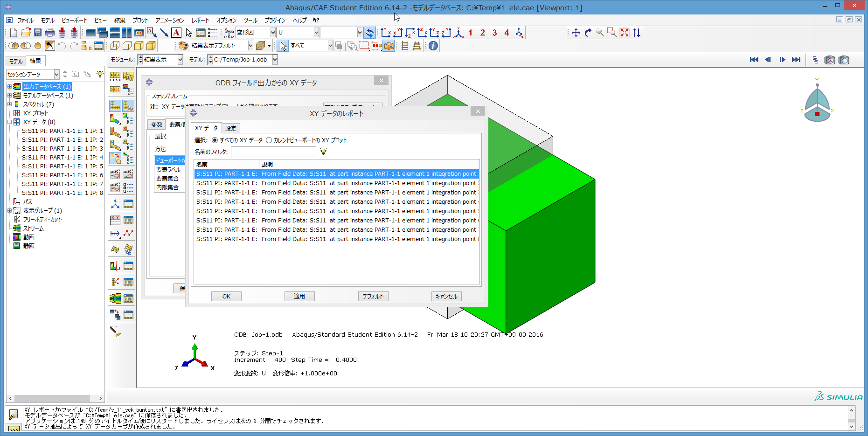Click the cycle views arrows icon
The width and height of the screenshot is (868, 436).
point(637,33)
